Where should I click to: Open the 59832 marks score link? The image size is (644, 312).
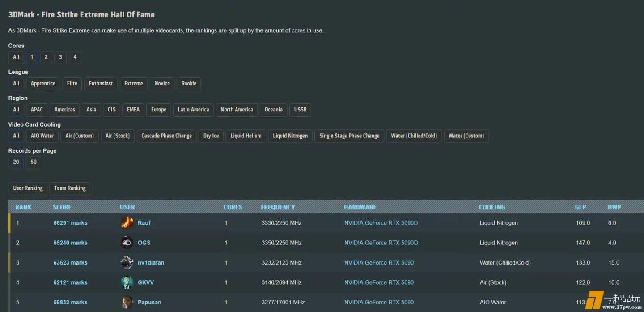(x=70, y=303)
